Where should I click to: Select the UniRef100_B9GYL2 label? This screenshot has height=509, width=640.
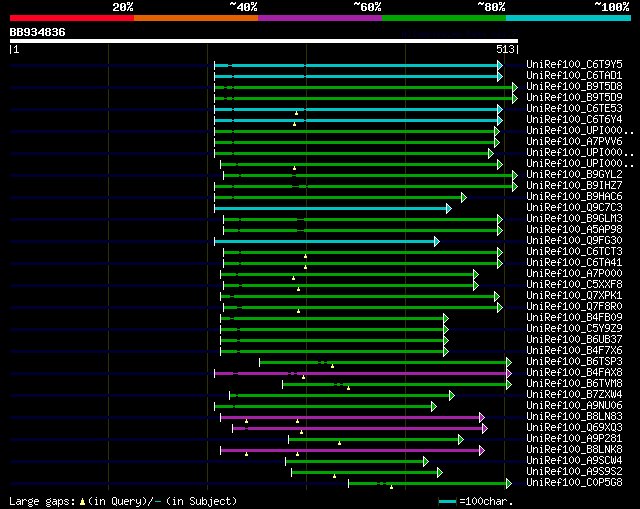[574, 174]
